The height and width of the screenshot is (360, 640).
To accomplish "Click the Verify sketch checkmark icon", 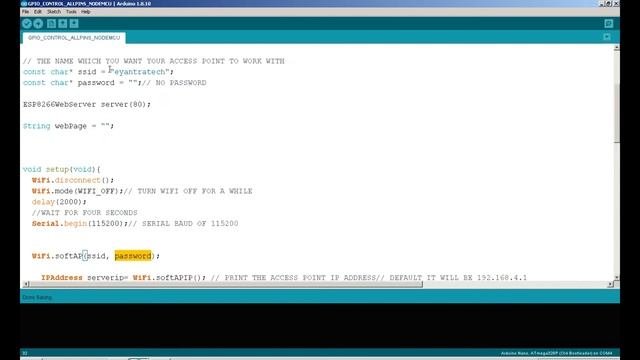I will pos(27,24).
